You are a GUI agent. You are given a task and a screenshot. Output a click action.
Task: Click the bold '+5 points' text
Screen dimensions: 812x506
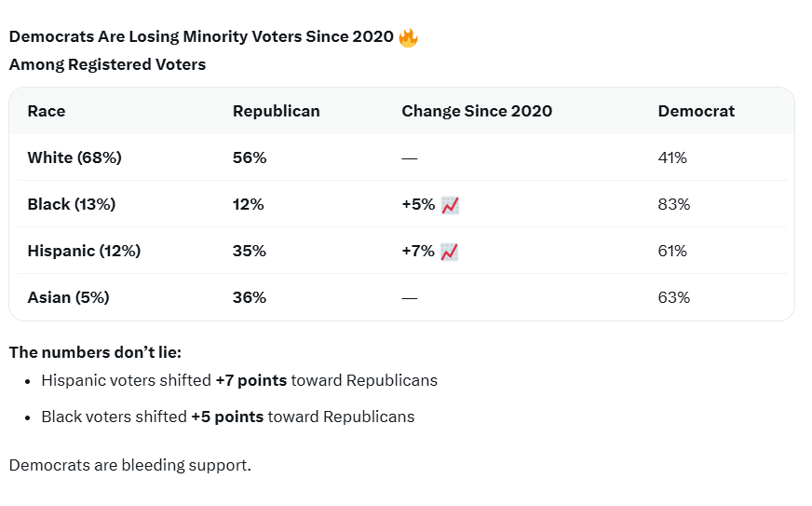(x=227, y=417)
